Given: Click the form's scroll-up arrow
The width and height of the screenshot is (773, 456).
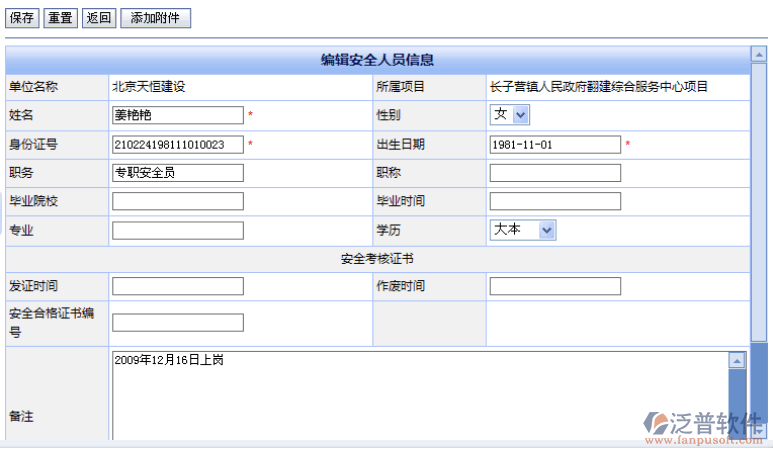Looking at the screenshot, I should (x=759, y=54).
